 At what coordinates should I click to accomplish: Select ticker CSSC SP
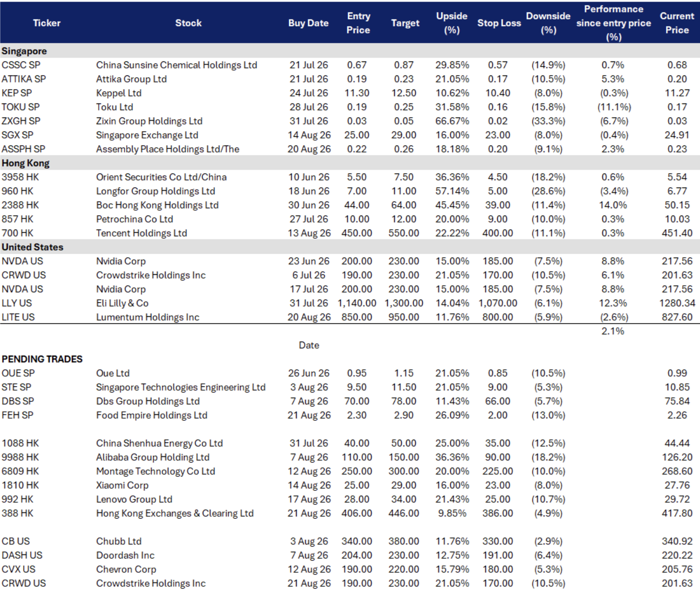click(21, 65)
